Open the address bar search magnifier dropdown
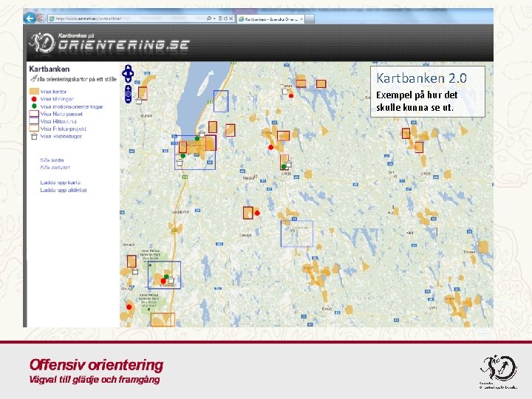The width and height of the screenshot is (532, 399). [x=211, y=18]
